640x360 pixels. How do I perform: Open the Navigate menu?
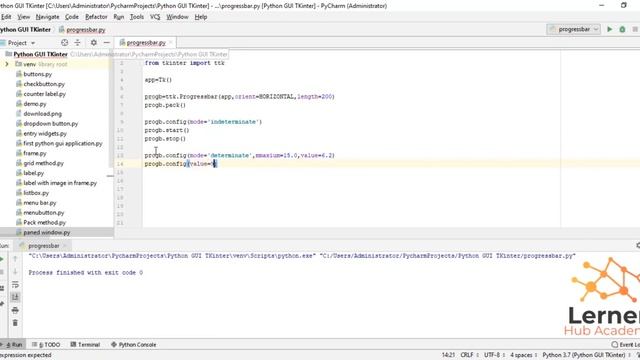click(x=47, y=17)
